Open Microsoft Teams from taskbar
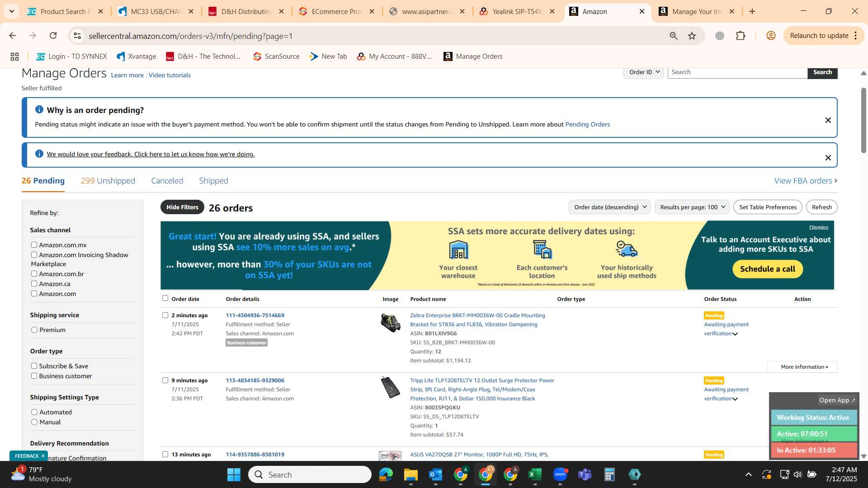 (585, 474)
